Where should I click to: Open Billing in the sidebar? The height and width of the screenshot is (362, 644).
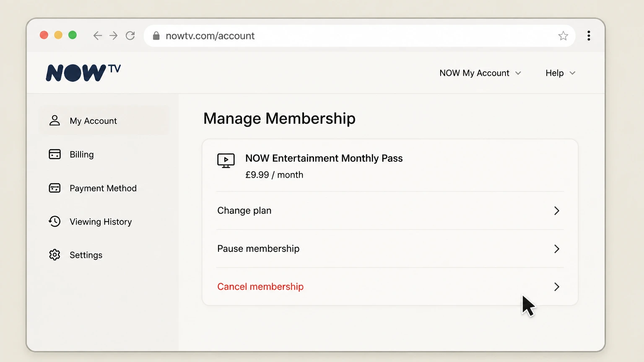tap(104, 154)
